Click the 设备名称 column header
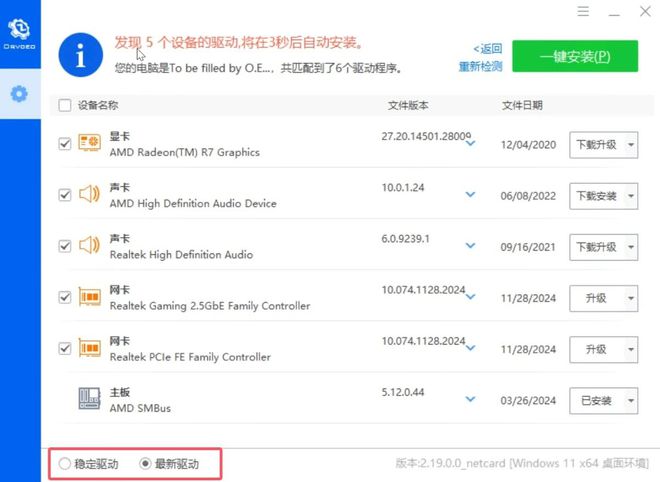Viewport: 660px width, 482px height. pos(98,105)
